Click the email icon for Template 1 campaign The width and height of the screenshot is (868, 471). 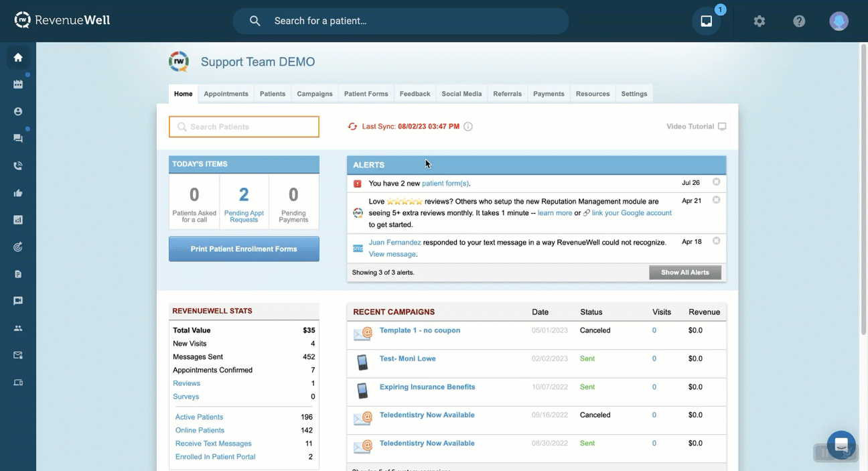[x=362, y=334]
